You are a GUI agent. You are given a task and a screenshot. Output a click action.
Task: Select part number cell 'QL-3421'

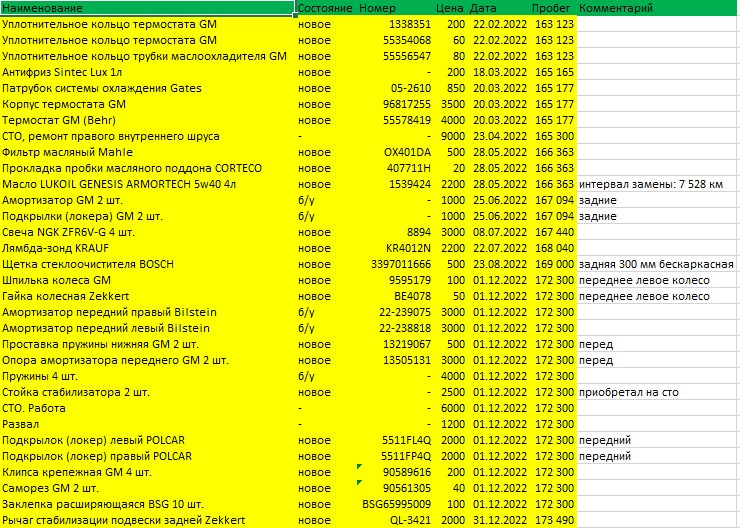[395, 520]
